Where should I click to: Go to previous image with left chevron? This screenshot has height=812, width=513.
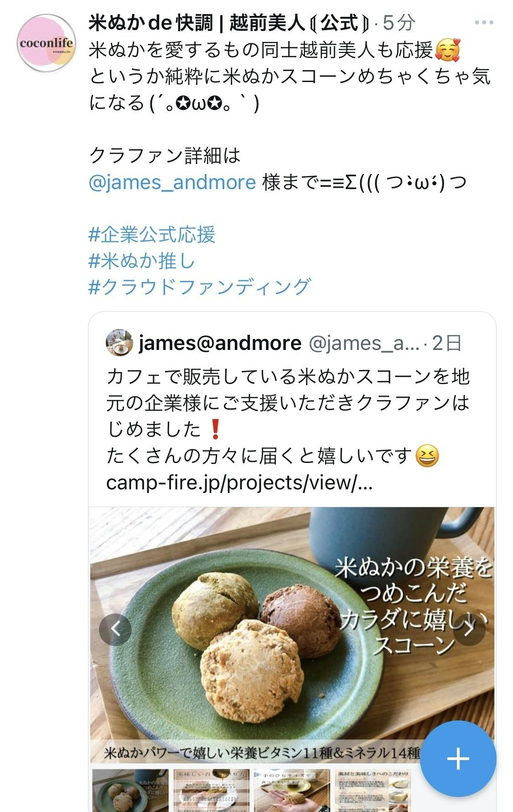point(115,629)
